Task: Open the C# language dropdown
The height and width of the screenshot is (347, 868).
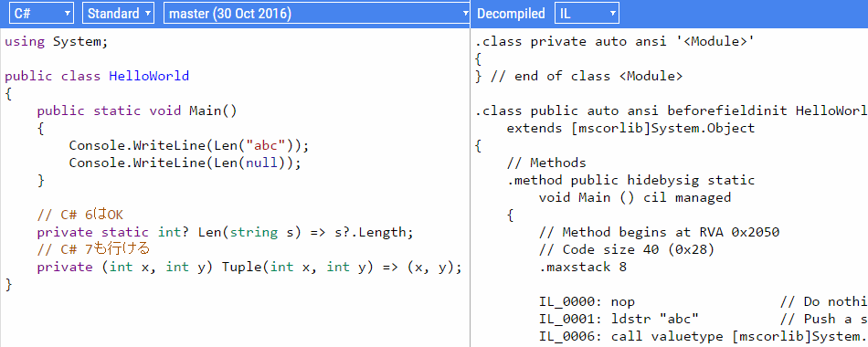Action: pos(41,14)
